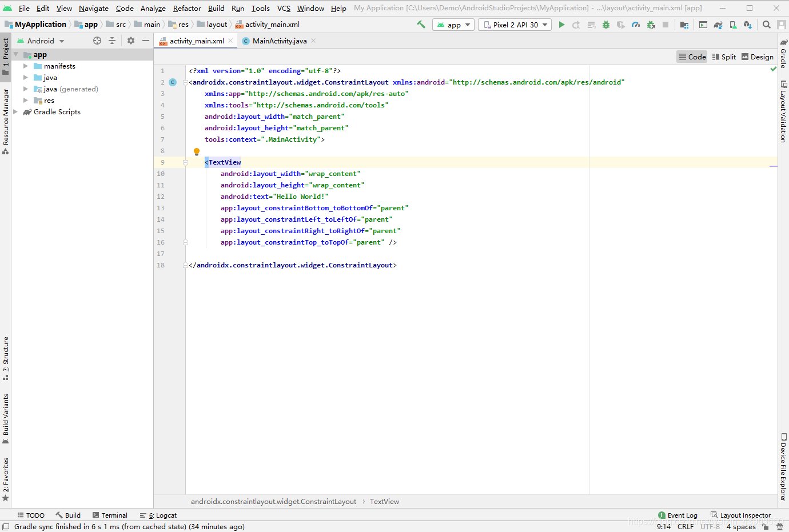789x532 pixels.
Task: Click the Make Project hammer icon
Action: (421, 25)
